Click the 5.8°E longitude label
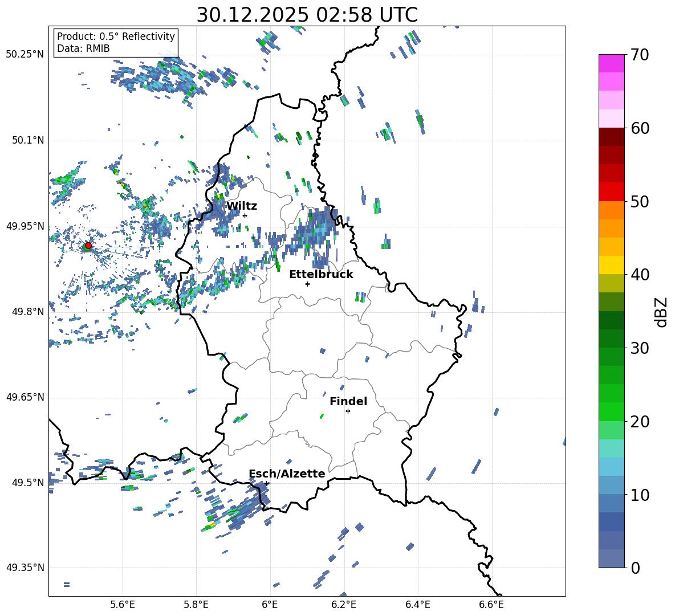Viewport: 675px width, 616px height. pyautogui.click(x=196, y=605)
